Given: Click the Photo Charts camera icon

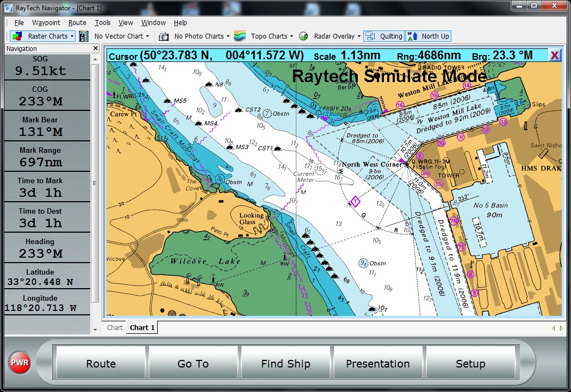Looking at the screenshot, I should pyautogui.click(x=164, y=36).
